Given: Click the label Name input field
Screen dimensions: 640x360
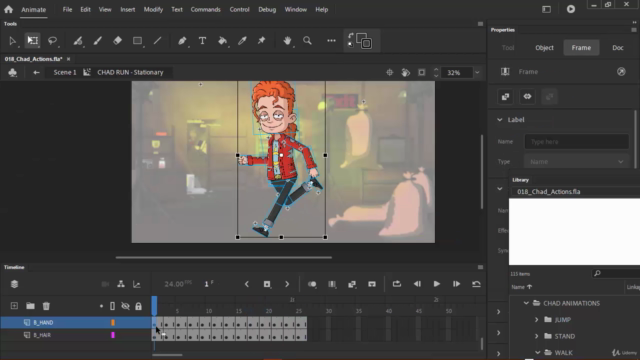Looking at the screenshot, I should coord(576,142).
